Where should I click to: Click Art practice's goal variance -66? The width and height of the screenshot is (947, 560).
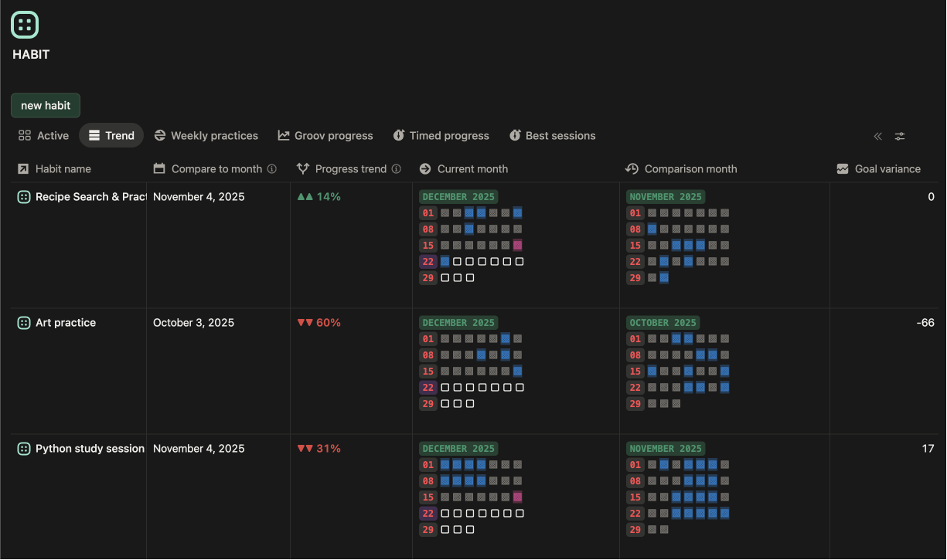(925, 323)
